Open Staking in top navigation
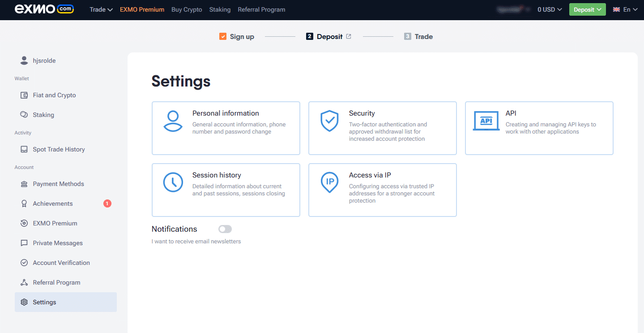 click(220, 9)
